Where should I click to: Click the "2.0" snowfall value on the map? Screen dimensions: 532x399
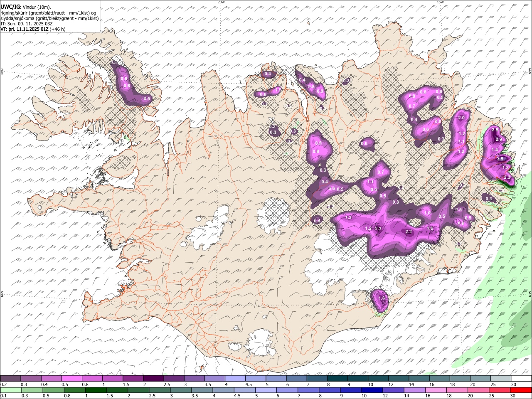[461, 118]
